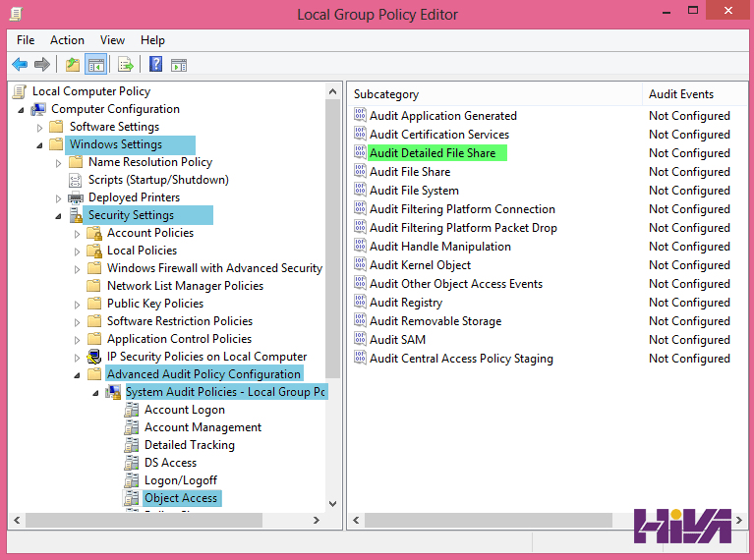Click the IP Security Policies icon

(94, 357)
